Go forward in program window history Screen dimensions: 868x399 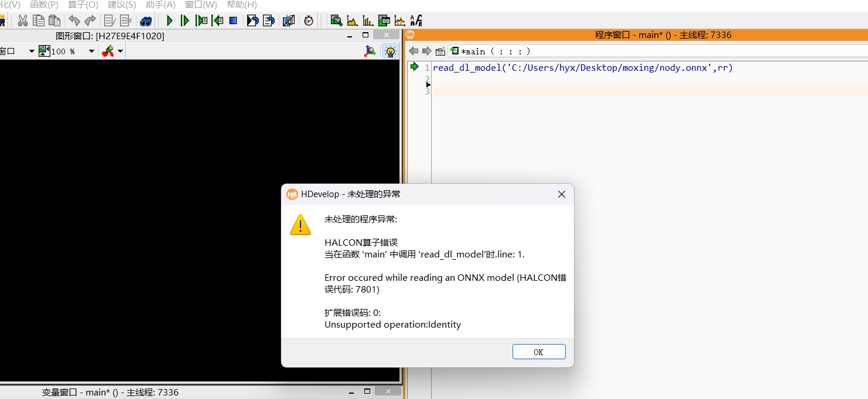(x=426, y=51)
